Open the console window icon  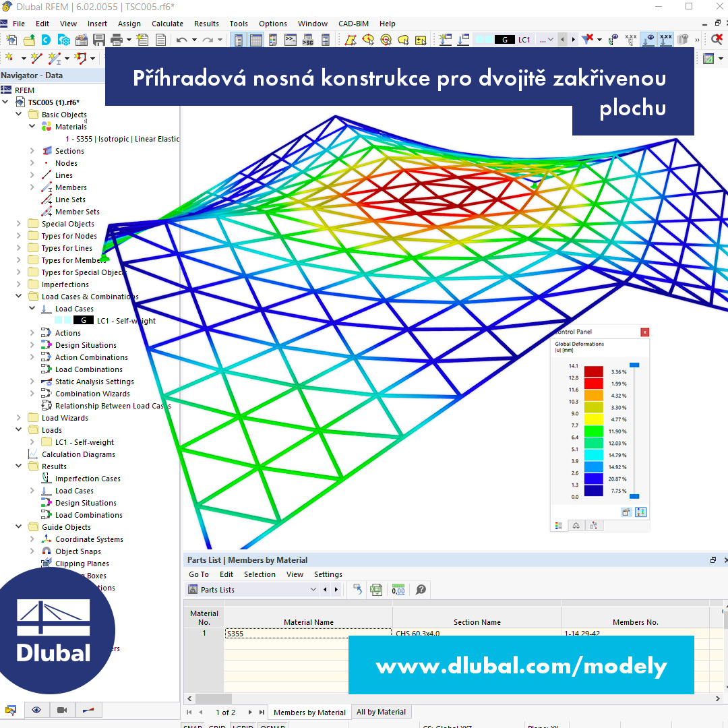coord(290,40)
